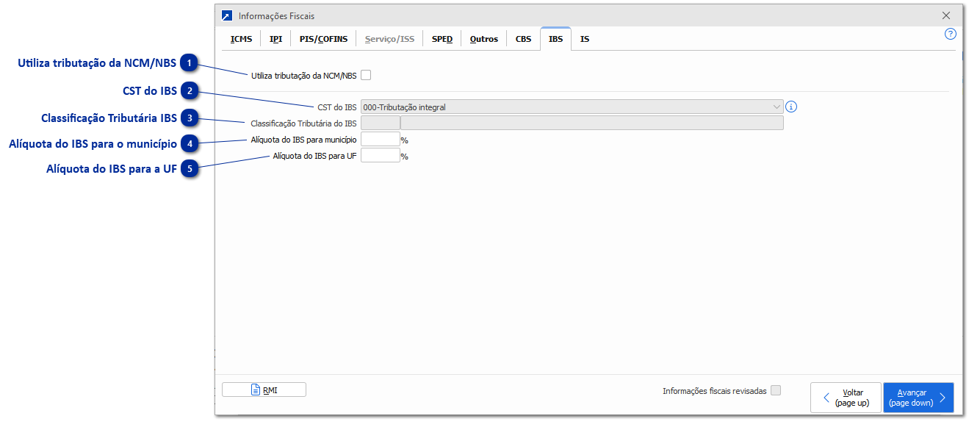Click Alíquota do IBS para UF field
Screen dimensions: 980x427
point(381,156)
